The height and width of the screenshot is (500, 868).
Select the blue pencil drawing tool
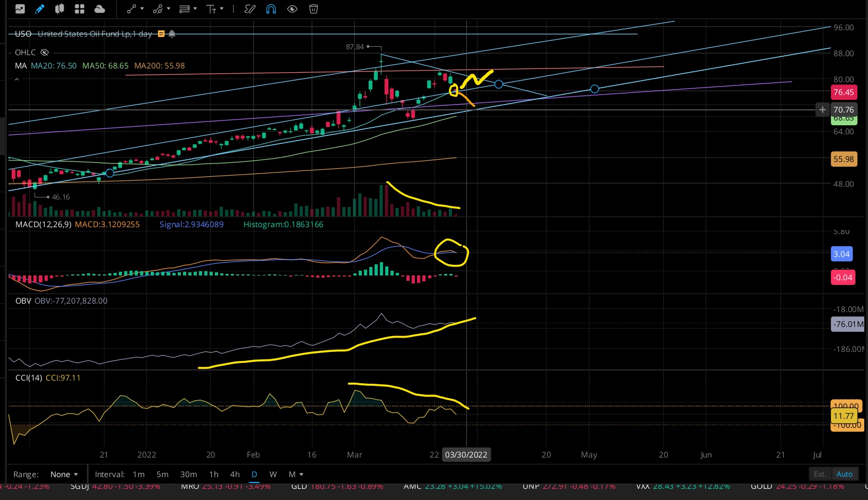coord(39,9)
